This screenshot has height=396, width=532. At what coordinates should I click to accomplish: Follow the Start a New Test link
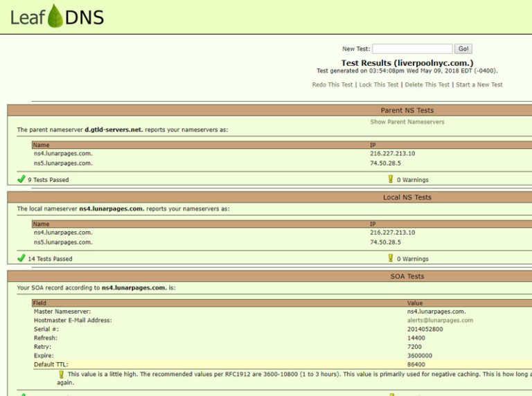[x=479, y=84]
